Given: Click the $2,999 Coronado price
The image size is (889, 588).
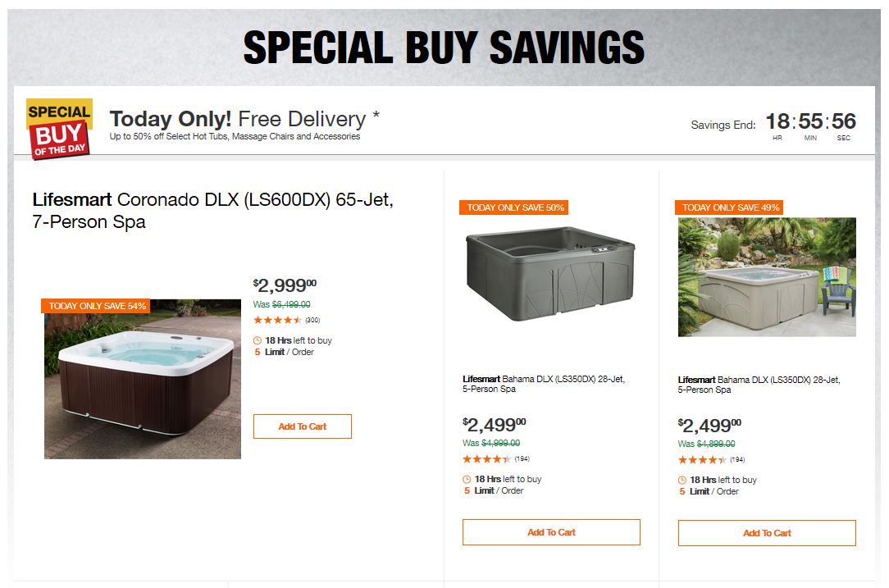Looking at the screenshot, I should (x=284, y=285).
